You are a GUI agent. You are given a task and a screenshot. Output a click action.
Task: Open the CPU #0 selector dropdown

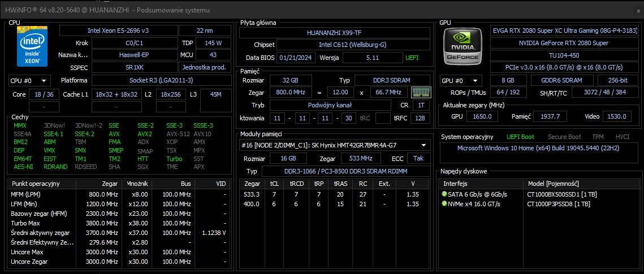coord(29,80)
